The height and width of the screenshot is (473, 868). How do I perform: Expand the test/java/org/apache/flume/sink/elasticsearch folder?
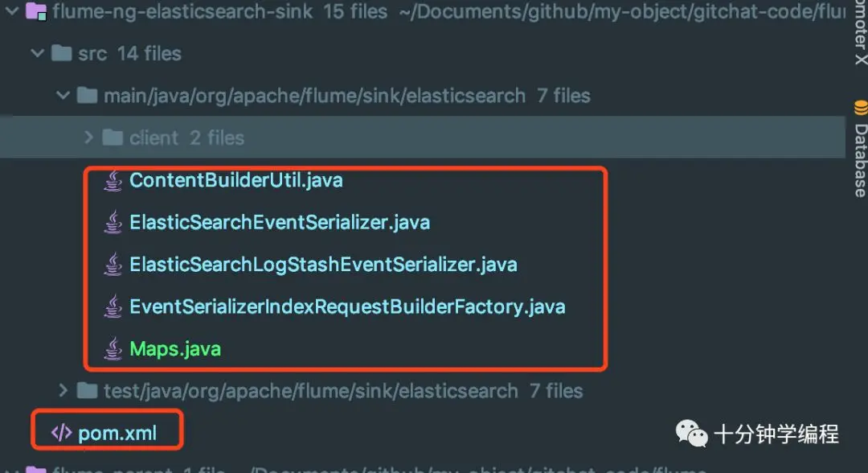point(62,391)
